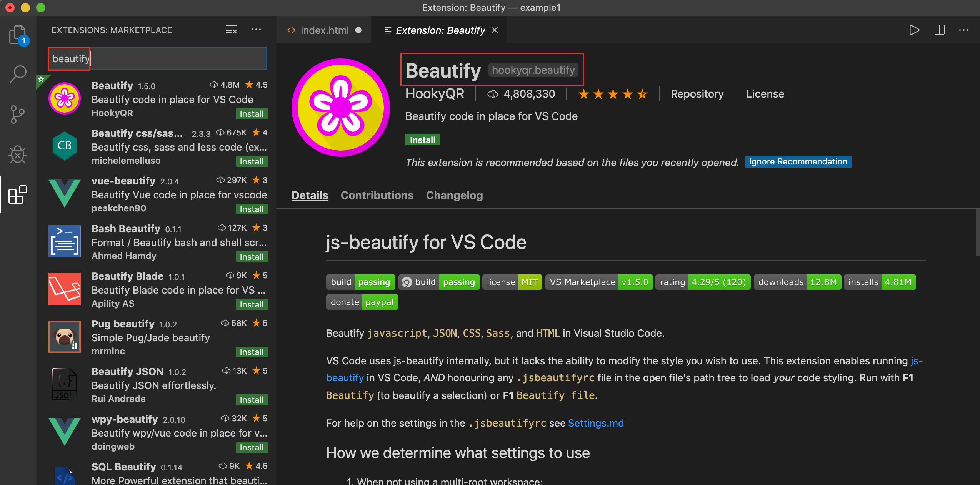Click the installs 4.81M badge

point(880,282)
